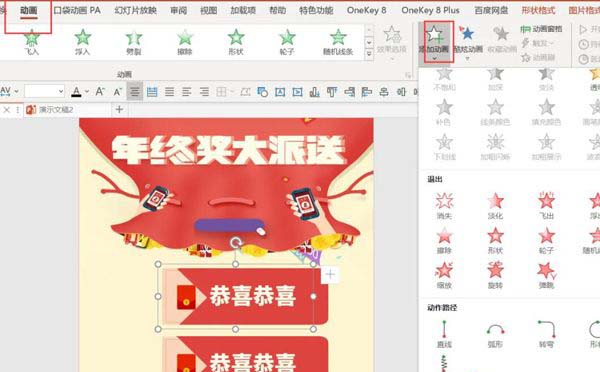Expand the animation gallery with the More arrow
Screen dimensions: 600x372
(x=369, y=54)
